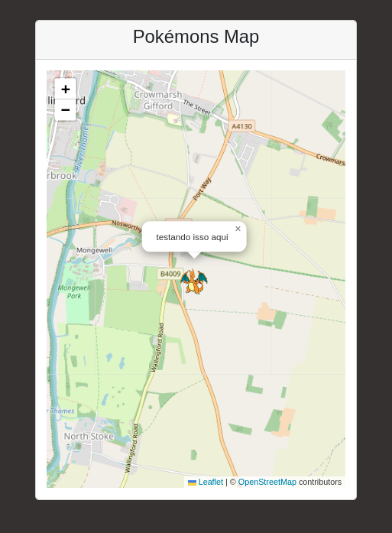Open the Leaflet link
Screen dimensions: 392x533
click(211, 482)
